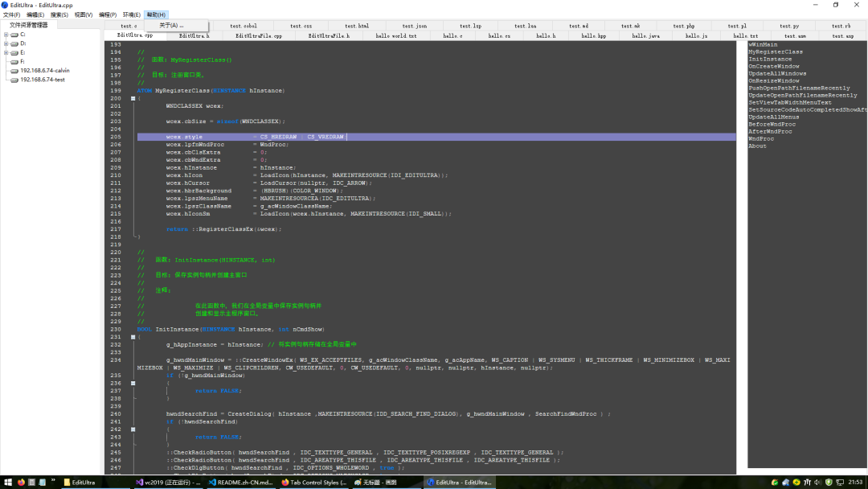
Task: Switch to hello.java tab
Action: (x=646, y=36)
